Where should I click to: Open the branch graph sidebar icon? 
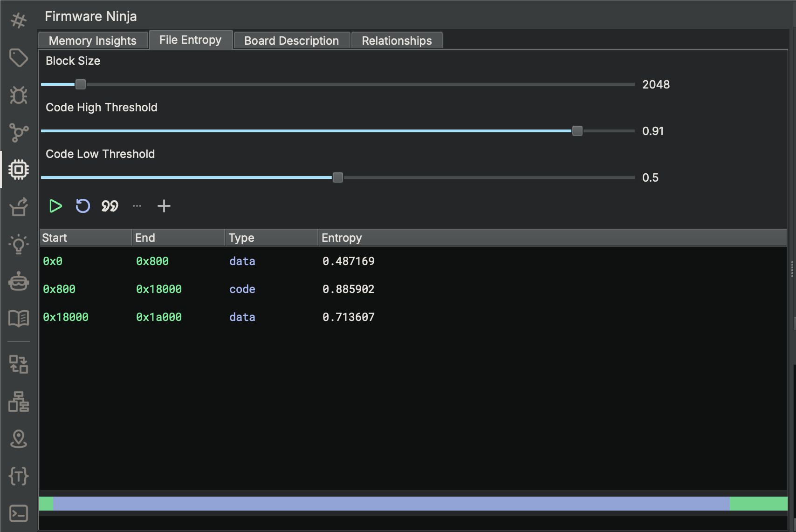coord(19,132)
